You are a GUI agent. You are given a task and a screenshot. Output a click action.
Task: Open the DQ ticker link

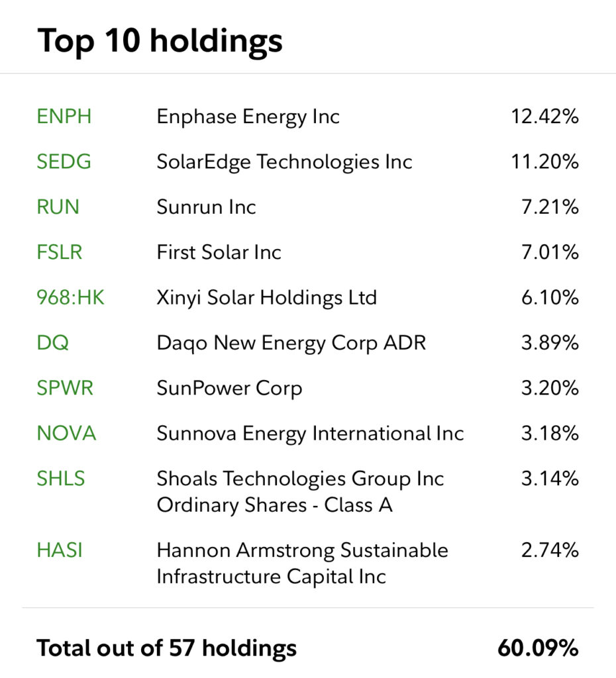(x=53, y=343)
